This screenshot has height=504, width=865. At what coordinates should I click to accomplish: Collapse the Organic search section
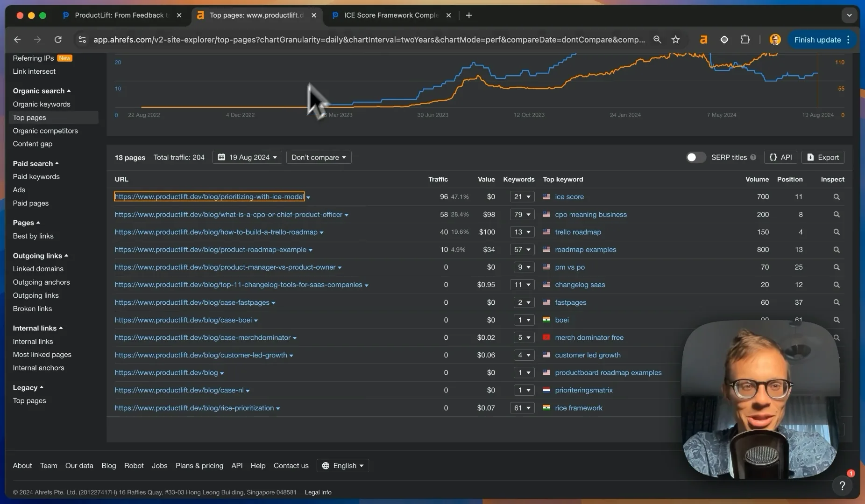42,91
